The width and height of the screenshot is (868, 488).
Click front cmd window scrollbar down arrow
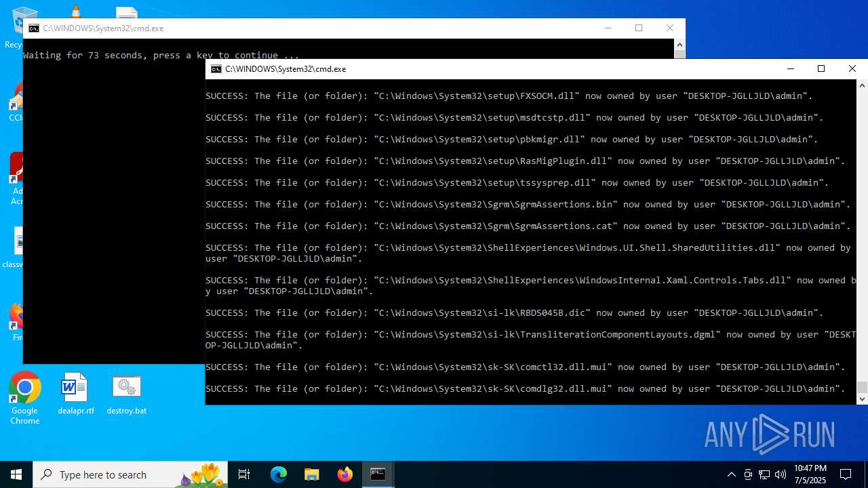(x=863, y=399)
